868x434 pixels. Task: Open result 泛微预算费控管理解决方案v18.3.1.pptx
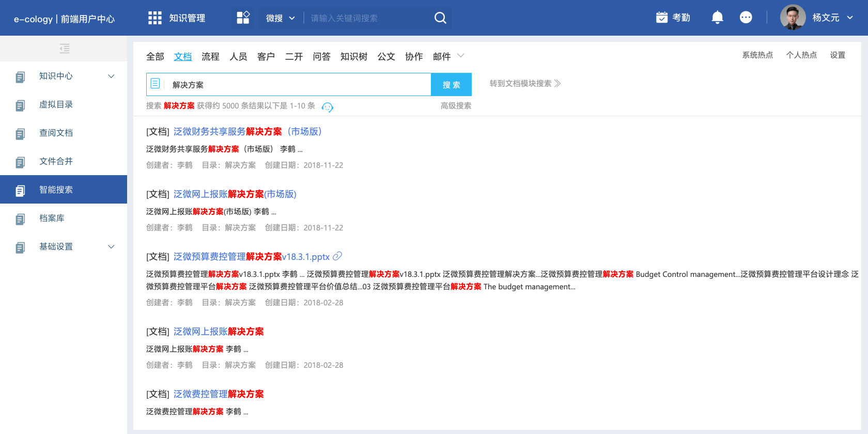coord(251,257)
